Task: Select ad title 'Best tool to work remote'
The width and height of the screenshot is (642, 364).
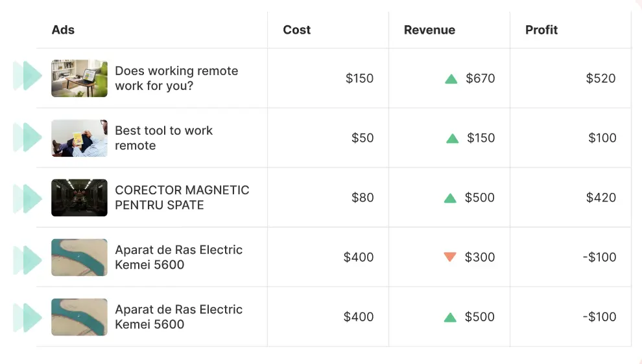Action: coord(164,138)
